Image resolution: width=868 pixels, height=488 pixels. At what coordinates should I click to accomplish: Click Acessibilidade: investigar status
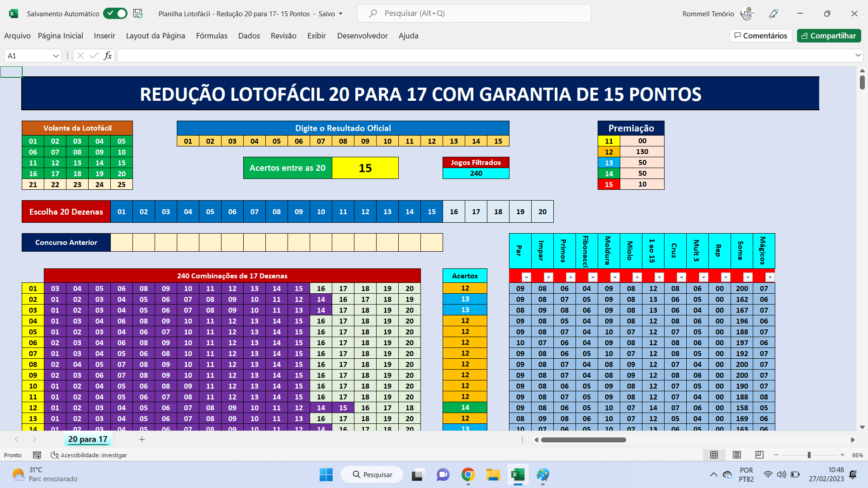89,455
